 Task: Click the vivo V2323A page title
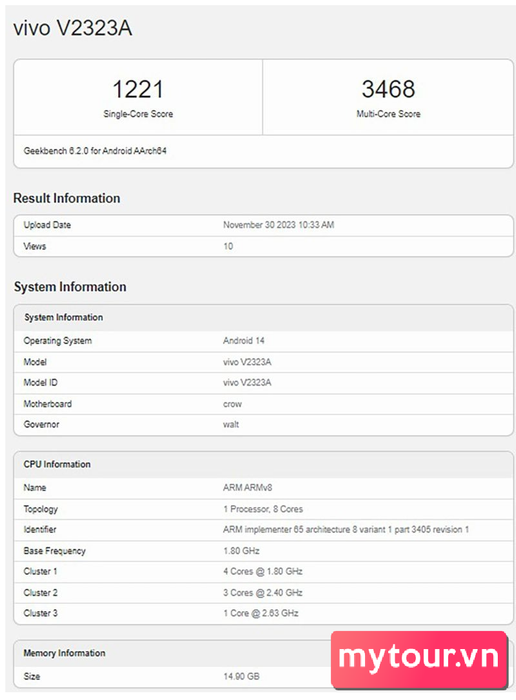(x=73, y=28)
